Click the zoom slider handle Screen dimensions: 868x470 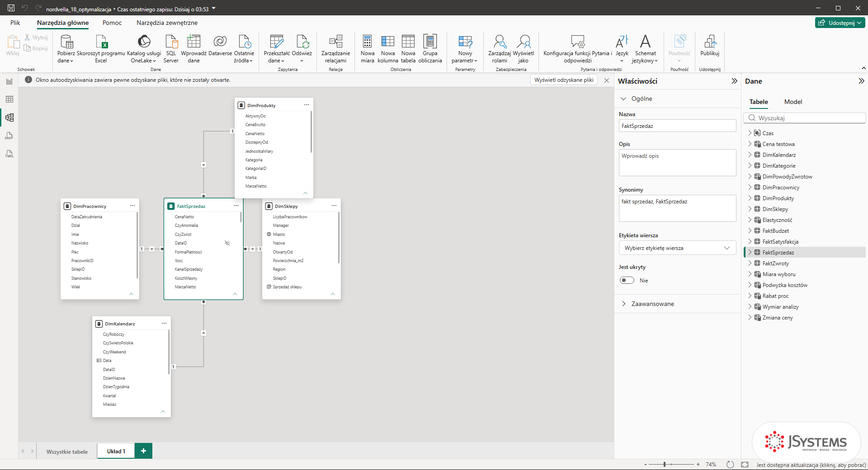tap(665, 464)
